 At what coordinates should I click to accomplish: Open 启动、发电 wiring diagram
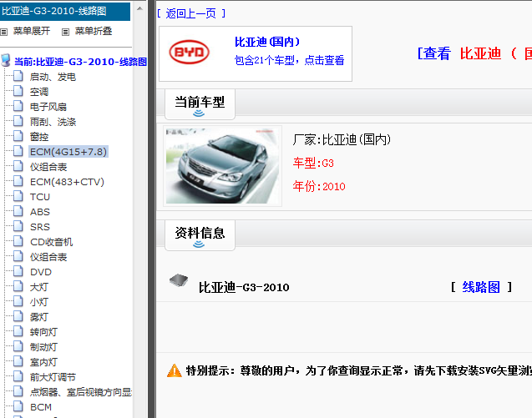click(53, 77)
